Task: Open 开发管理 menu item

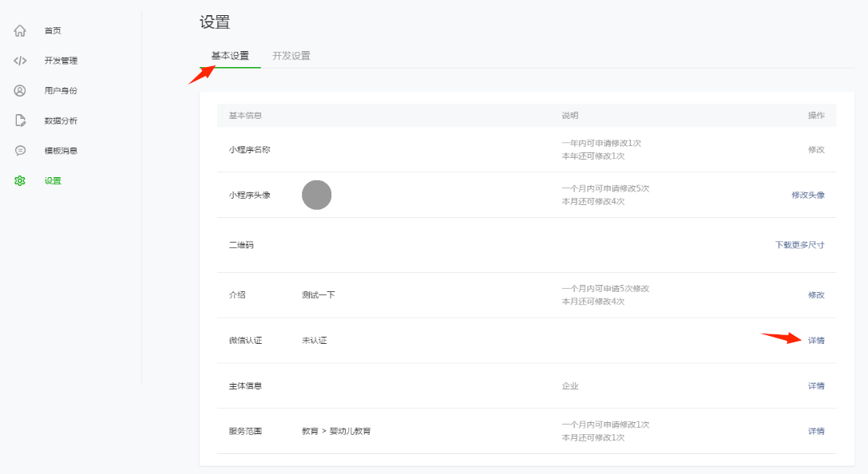Action: (61, 61)
